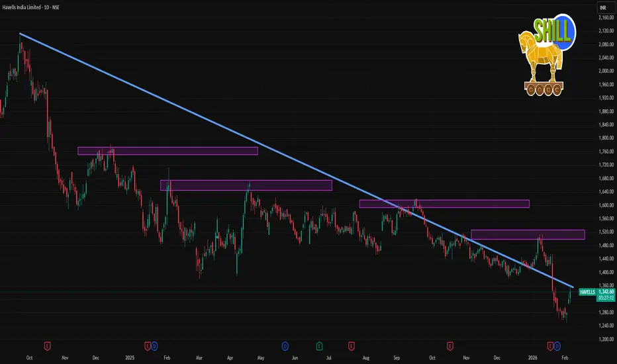Click the 2,160.00 price axis label
617x364 pixels.
(x=606, y=18)
